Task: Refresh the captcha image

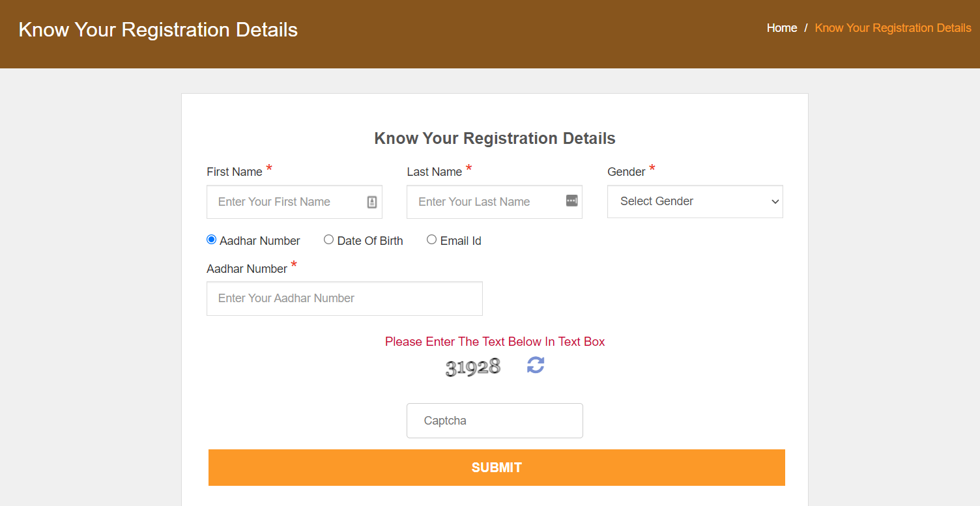Action: tap(536, 365)
